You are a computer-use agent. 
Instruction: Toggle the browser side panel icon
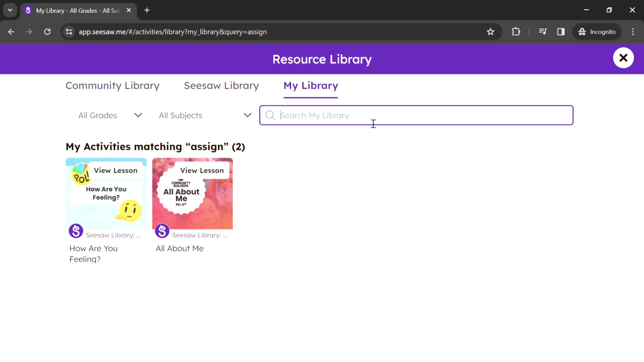click(x=561, y=32)
